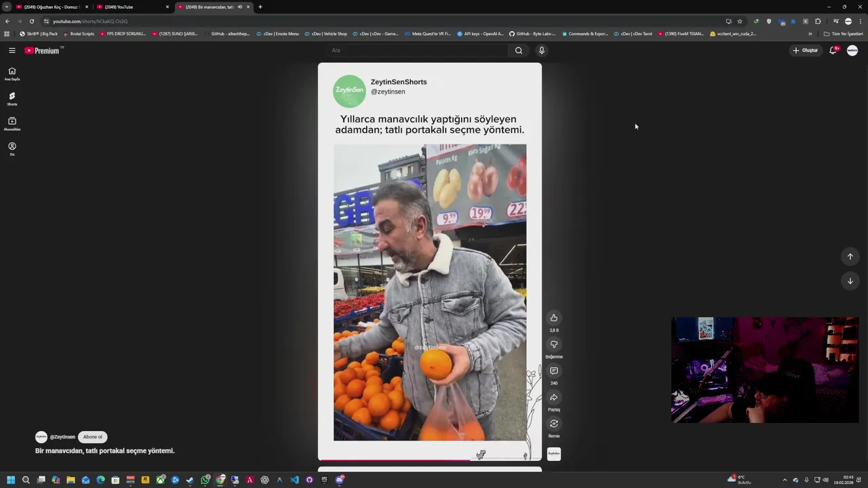Screen dimensions: 868x488
Task: Open the cDev | cDev Tarot bookmark
Action: click(x=633, y=34)
